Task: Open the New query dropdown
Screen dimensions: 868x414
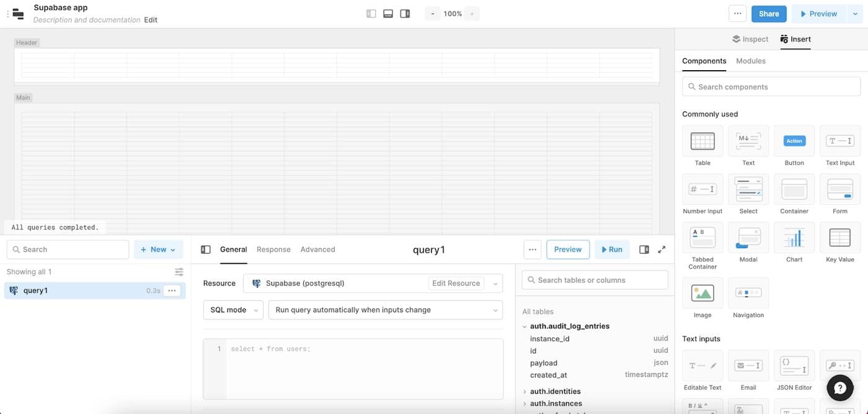Action: point(159,250)
